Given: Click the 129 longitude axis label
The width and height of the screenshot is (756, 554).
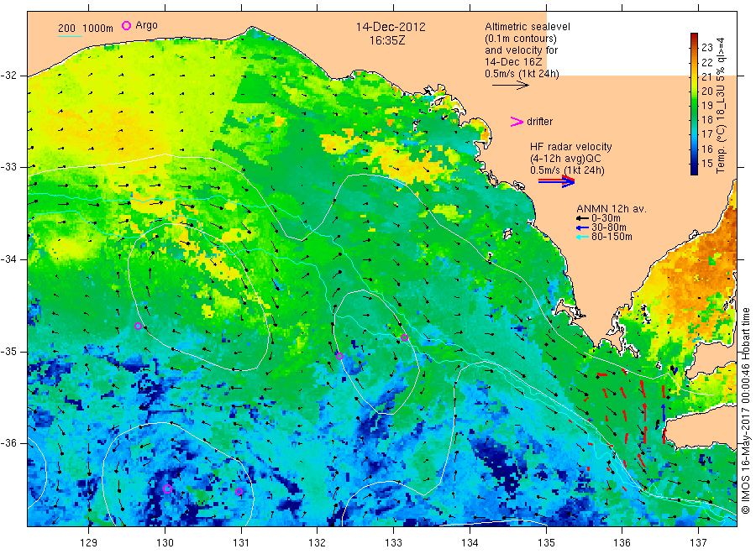Looking at the screenshot, I should click(x=89, y=542).
